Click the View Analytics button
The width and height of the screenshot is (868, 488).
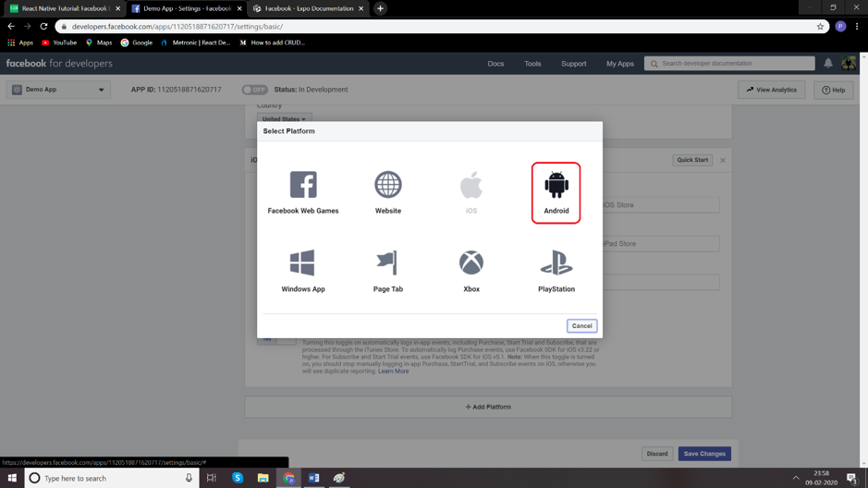(x=771, y=90)
